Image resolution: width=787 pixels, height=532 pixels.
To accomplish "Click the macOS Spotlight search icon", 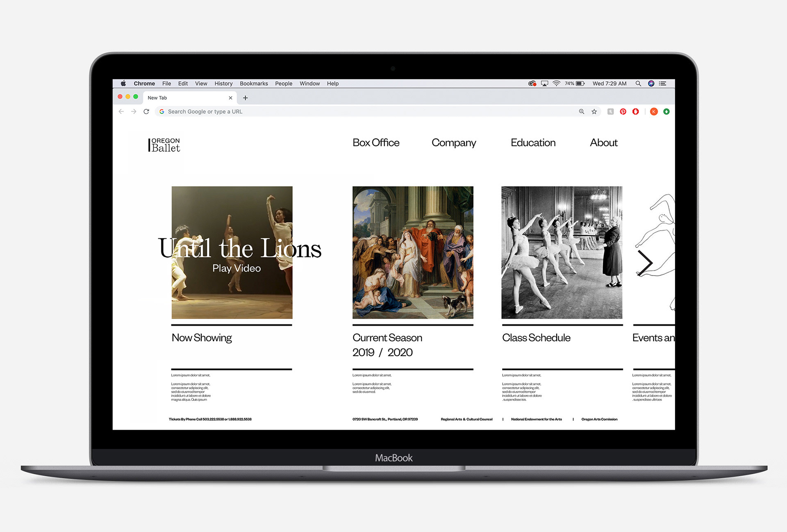I will tap(638, 84).
